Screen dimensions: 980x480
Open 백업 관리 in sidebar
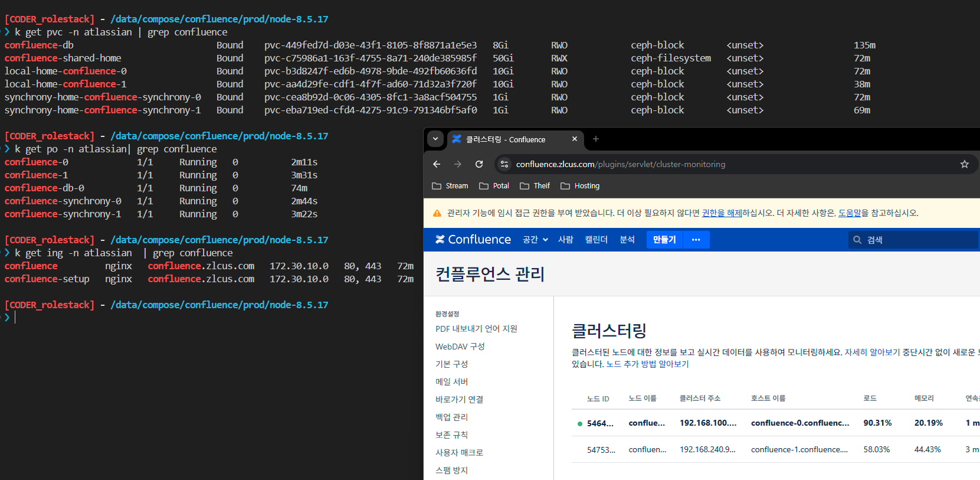click(x=451, y=417)
